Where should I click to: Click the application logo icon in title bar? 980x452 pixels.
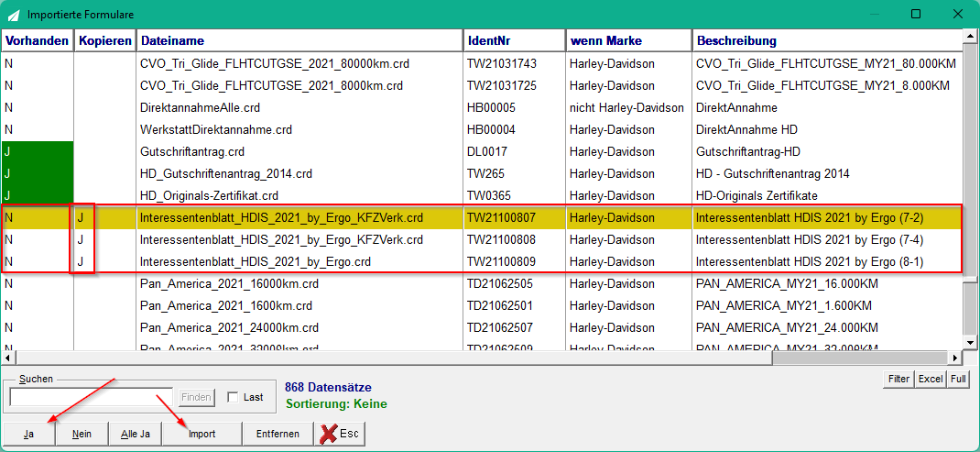tap(13, 14)
